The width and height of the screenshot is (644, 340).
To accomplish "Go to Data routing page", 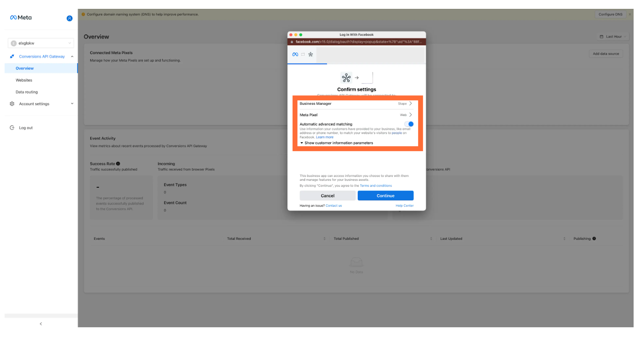I will [x=27, y=92].
